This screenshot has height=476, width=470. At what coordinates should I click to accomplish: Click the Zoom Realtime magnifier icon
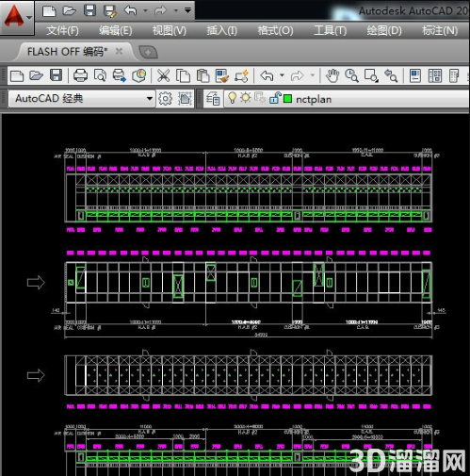(351, 75)
